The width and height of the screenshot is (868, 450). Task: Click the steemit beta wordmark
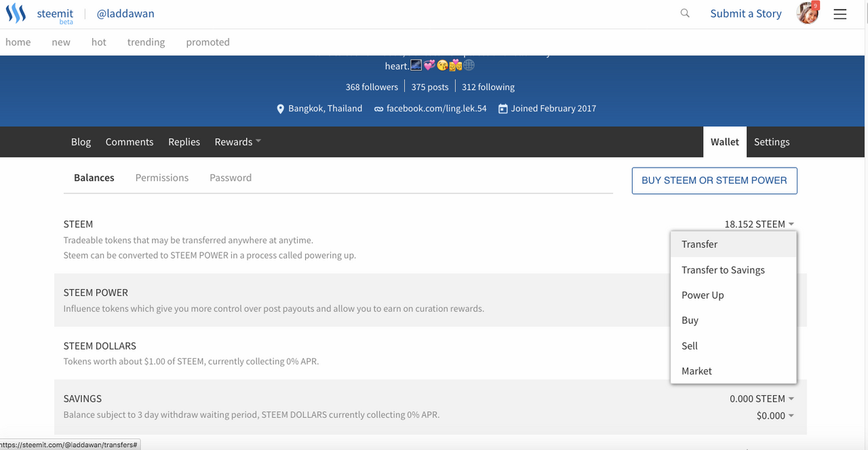click(x=55, y=16)
